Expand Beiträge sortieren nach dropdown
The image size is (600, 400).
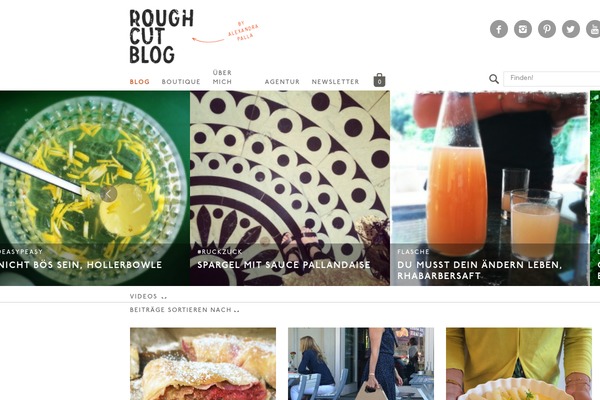184,310
